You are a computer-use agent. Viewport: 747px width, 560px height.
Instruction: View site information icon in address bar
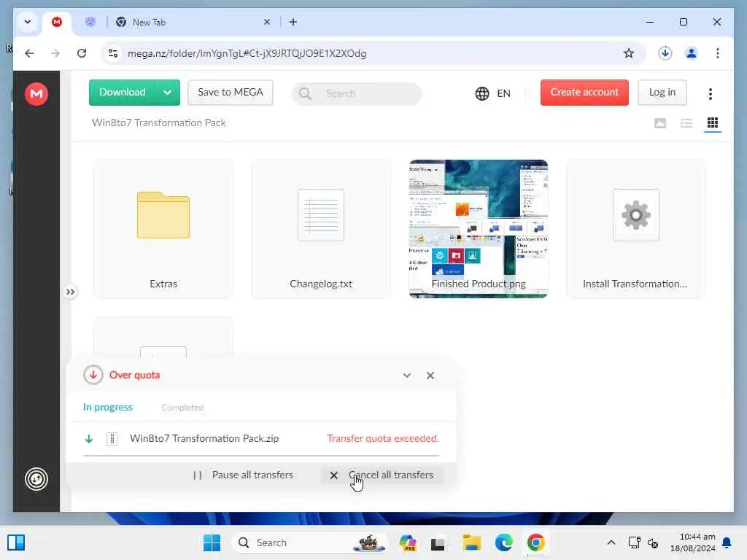click(x=113, y=53)
